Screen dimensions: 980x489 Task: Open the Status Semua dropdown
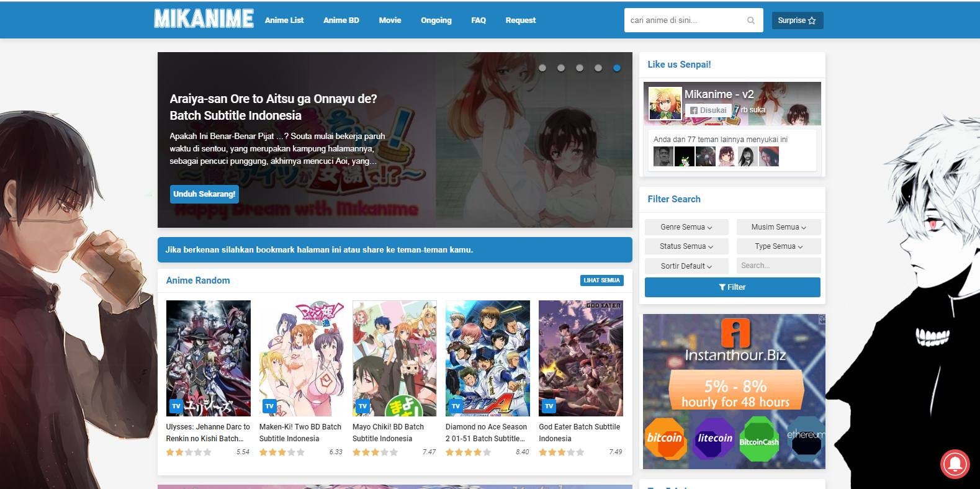pyautogui.click(x=686, y=246)
